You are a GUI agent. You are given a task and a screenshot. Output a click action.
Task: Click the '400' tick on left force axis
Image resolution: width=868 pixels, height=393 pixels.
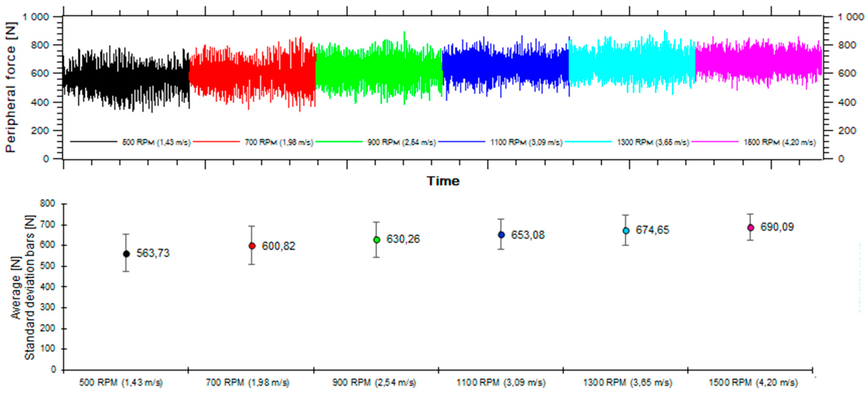pyautogui.click(x=40, y=102)
